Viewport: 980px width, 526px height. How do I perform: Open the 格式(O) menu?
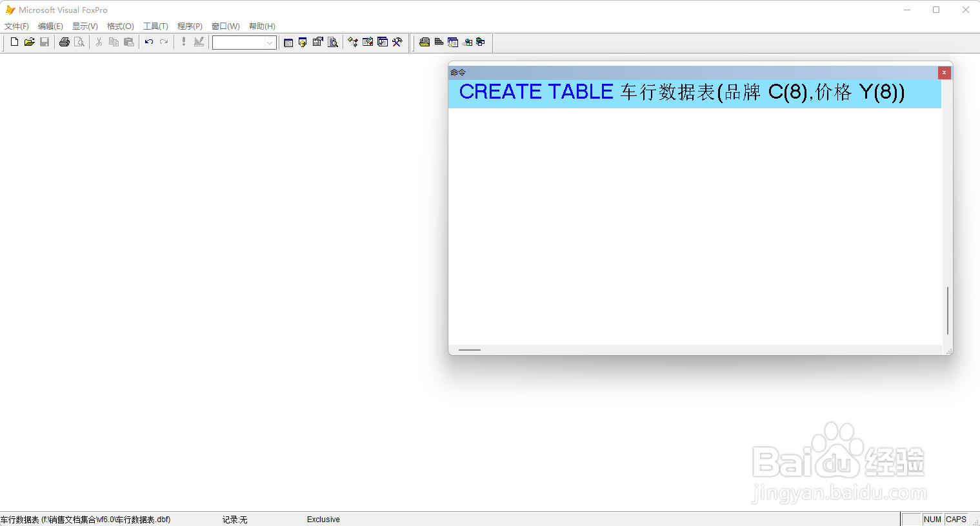pos(120,26)
